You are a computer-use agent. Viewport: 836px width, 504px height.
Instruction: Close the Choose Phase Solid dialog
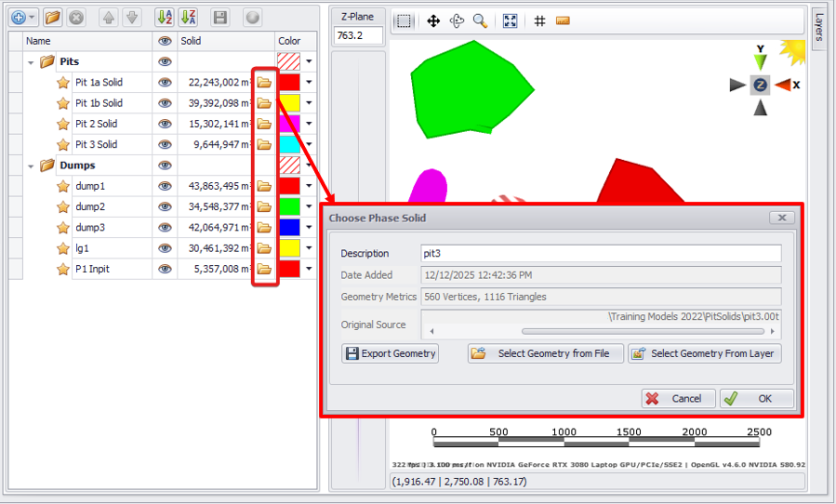782,218
